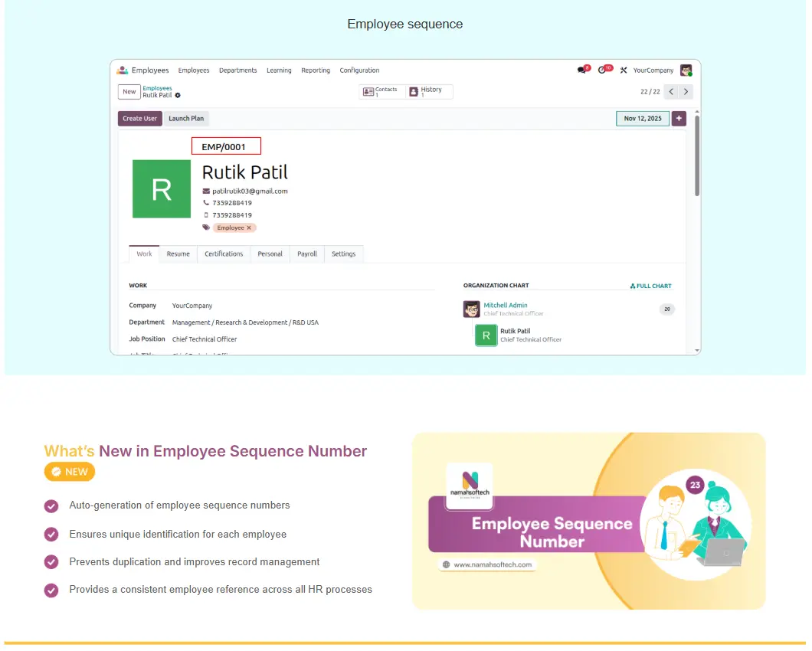Click the gear icon beside Rutik Patil
812x651 pixels.
tap(178, 96)
